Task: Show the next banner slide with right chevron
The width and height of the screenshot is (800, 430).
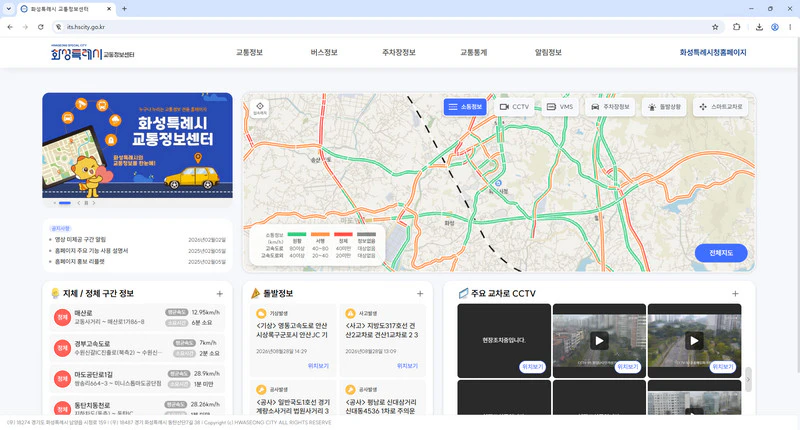Action: (x=94, y=203)
